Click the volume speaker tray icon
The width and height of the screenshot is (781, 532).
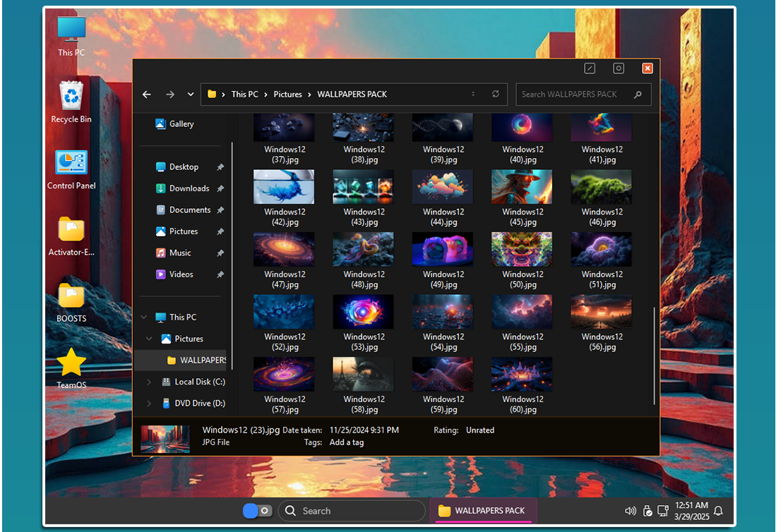coord(631,511)
